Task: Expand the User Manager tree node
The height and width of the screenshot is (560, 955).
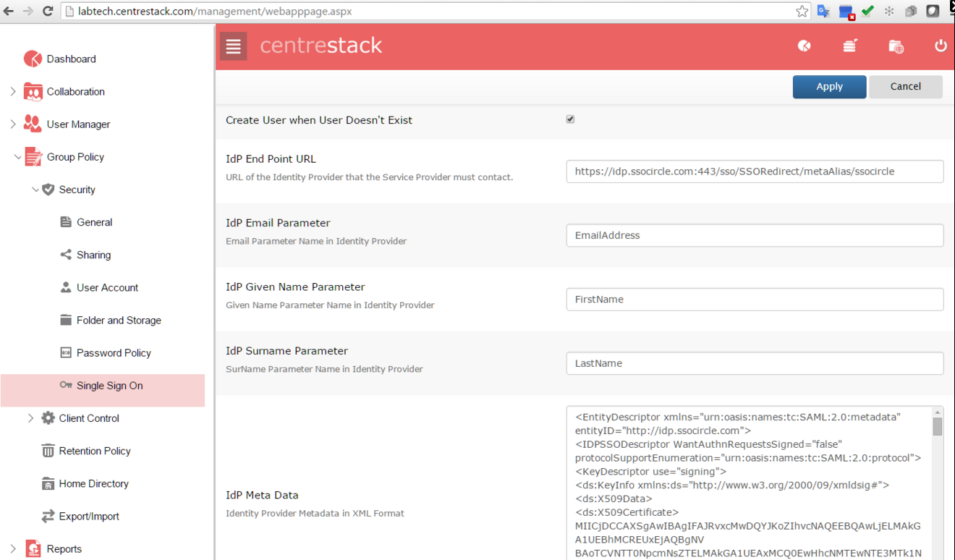Action: pos(13,124)
